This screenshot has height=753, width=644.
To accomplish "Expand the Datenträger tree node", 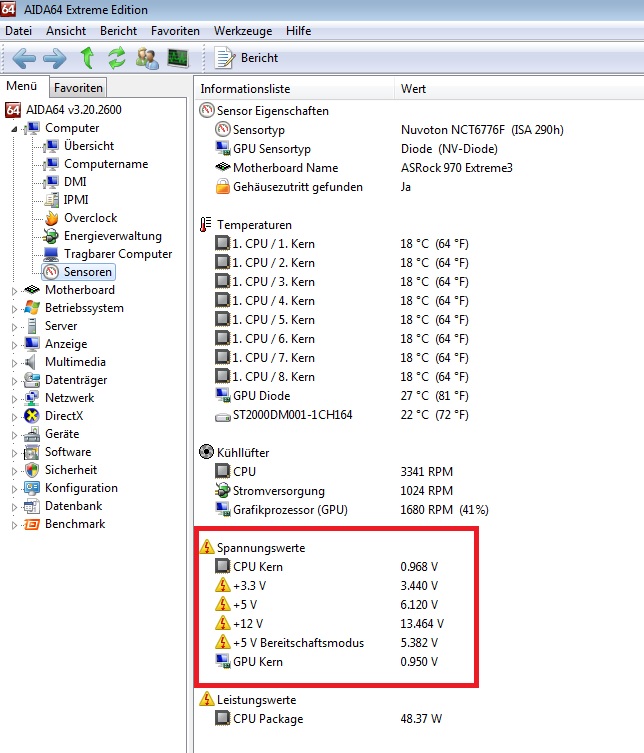I will click(x=14, y=381).
